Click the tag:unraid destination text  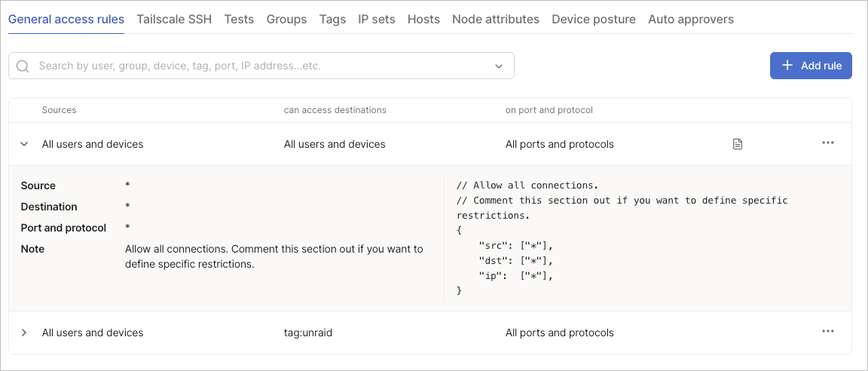(x=307, y=333)
